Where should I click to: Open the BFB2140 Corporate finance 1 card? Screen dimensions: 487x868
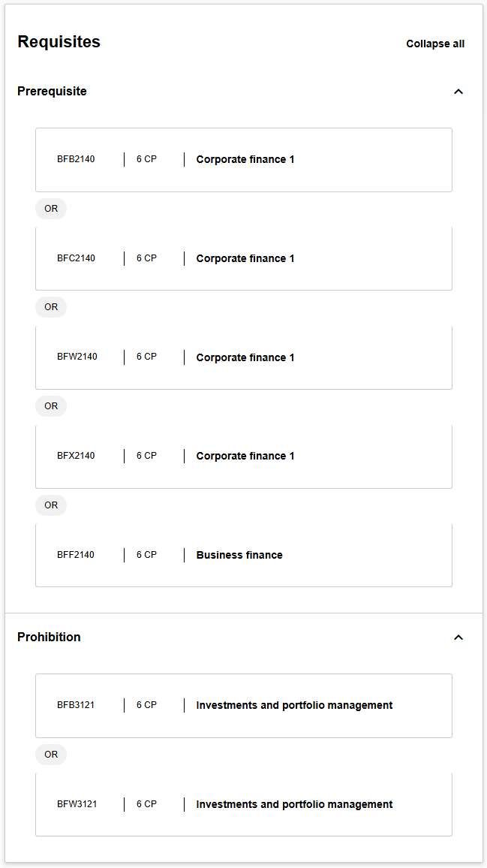coord(244,159)
